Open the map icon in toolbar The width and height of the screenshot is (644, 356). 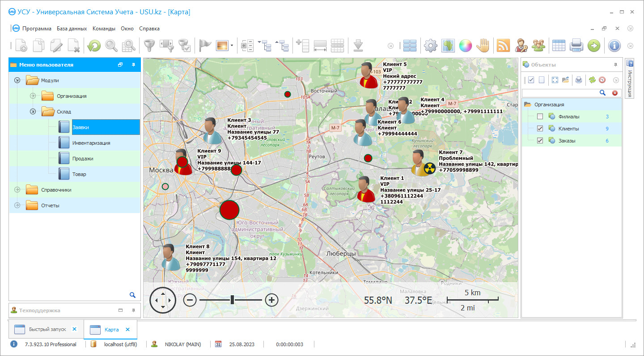[448, 45]
